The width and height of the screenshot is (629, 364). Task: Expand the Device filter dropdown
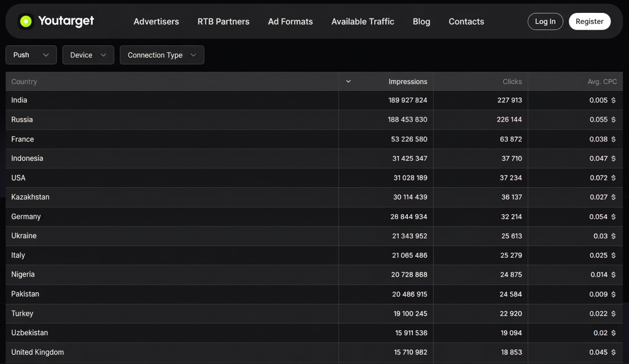[88, 55]
